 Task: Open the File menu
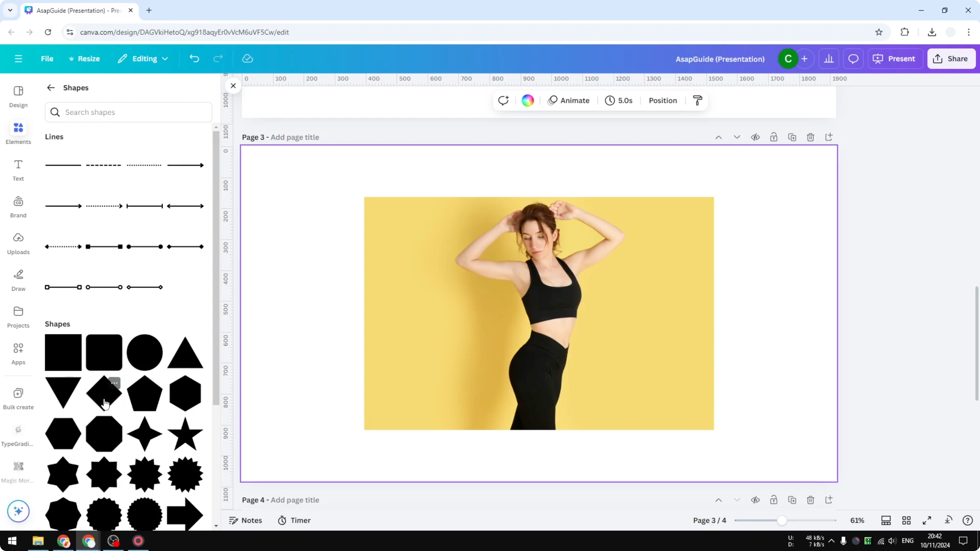tap(47, 59)
